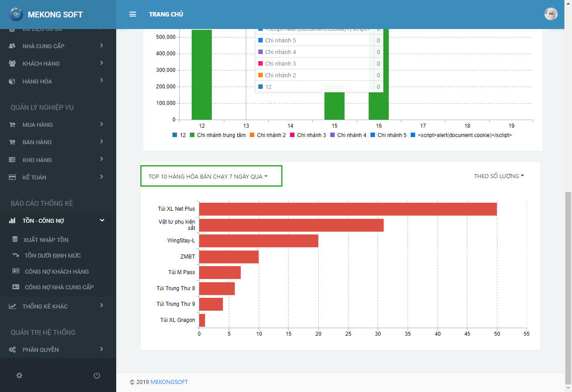Image resolution: width=572 pixels, height=392 pixels.
Task: Open the user avatar menu
Action: click(551, 14)
